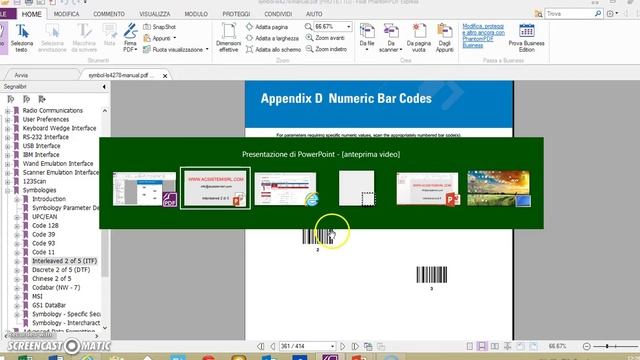
Task: Click Zoom avanti
Action: 325,38
